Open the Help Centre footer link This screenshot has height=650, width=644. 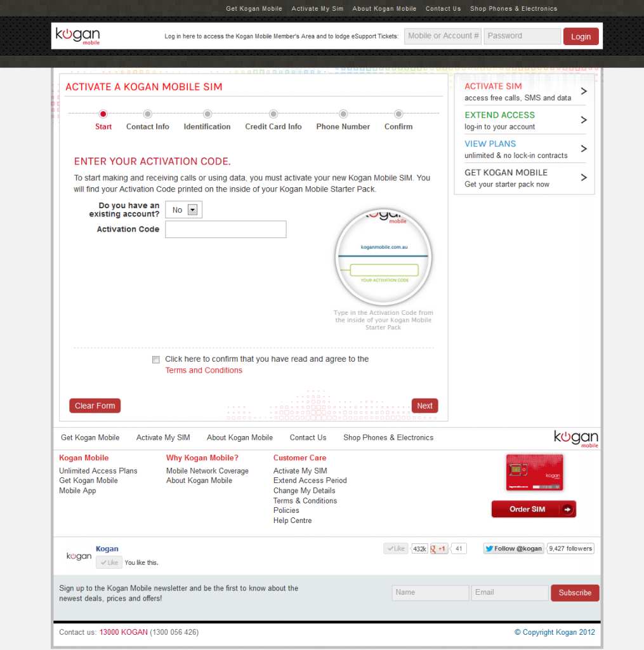292,521
